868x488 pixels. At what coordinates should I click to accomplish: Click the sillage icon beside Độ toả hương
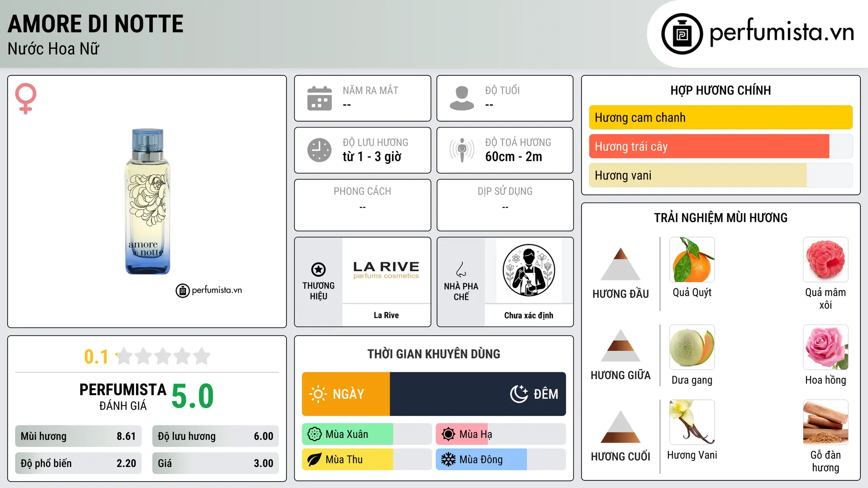462,150
